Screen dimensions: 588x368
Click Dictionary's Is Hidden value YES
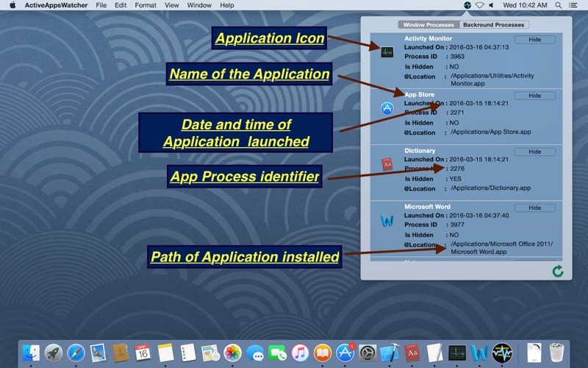click(455, 179)
